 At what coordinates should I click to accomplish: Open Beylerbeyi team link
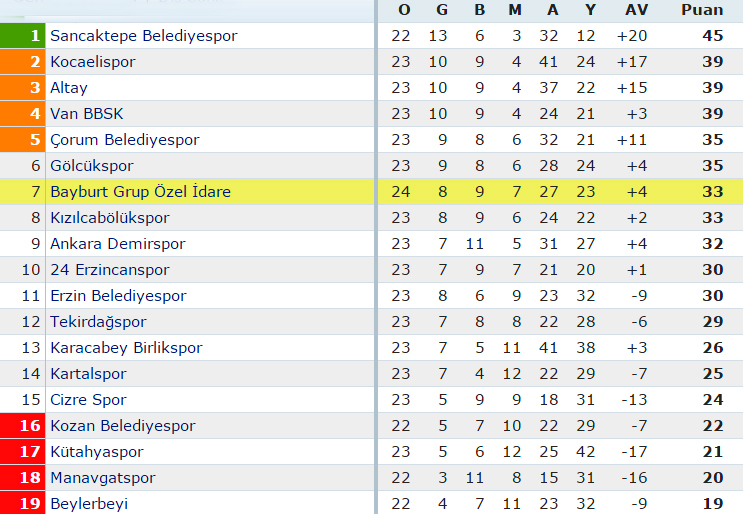pos(89,504)
